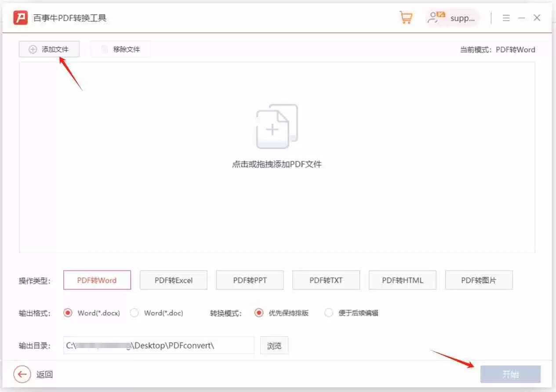Switch to PDF转图片 mode
This screenshot has width=556, height=392.
(479, 280)
